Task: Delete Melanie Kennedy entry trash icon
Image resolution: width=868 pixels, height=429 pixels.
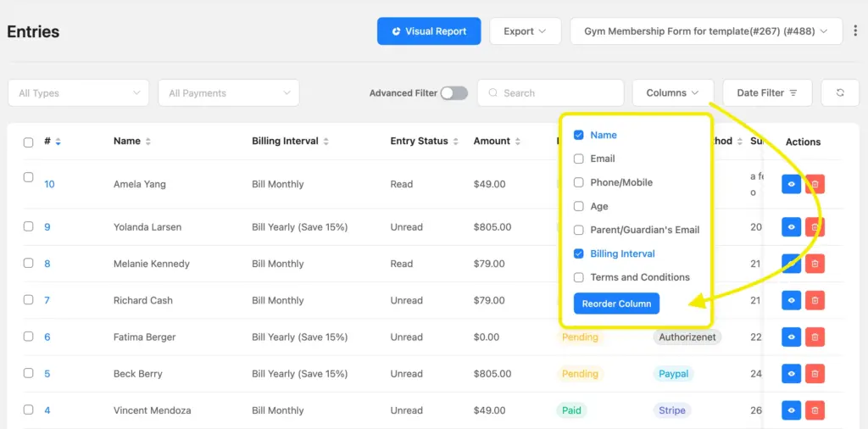Action: [x=815, y=264]
